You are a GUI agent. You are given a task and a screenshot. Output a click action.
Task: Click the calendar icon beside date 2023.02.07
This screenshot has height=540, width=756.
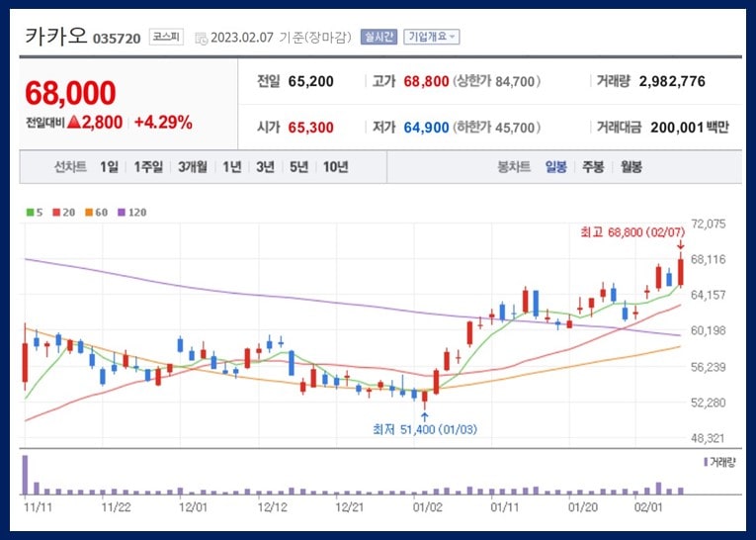pos(201,39)
